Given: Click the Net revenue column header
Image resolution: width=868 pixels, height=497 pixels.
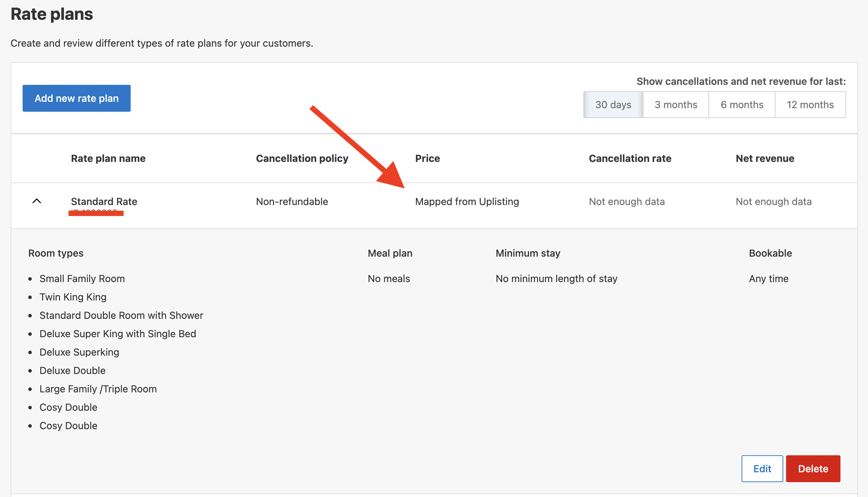Looking at the screenshot, I should (765, 158).
